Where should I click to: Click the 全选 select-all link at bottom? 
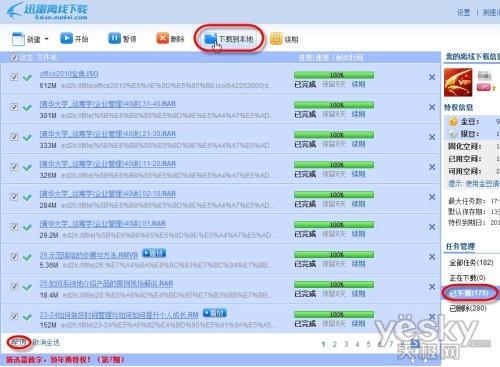tap(19, 342)
